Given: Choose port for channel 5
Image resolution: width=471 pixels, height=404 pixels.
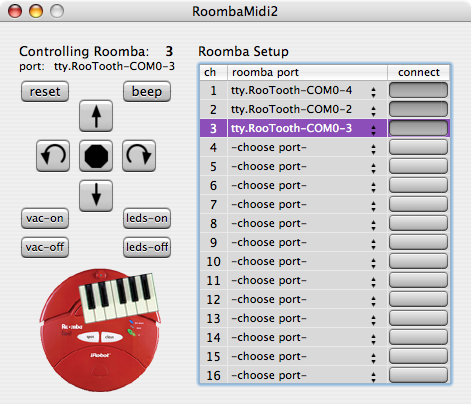Looking at the screenshot, I should (307, 166).
